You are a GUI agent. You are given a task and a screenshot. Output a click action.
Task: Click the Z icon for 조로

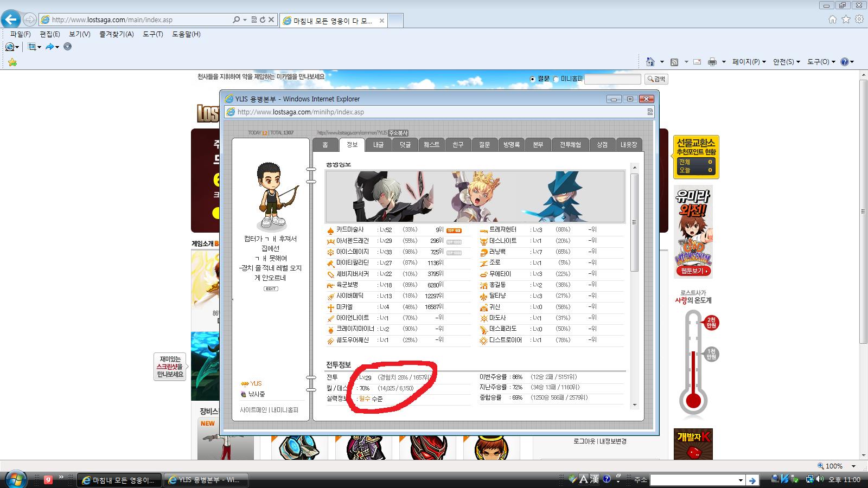point(483,264)
